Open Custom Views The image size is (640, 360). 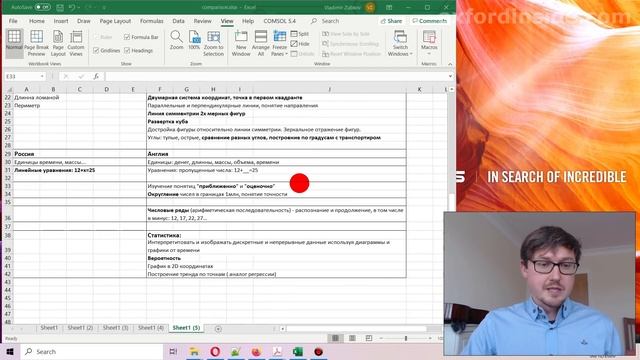pos(76,43)
